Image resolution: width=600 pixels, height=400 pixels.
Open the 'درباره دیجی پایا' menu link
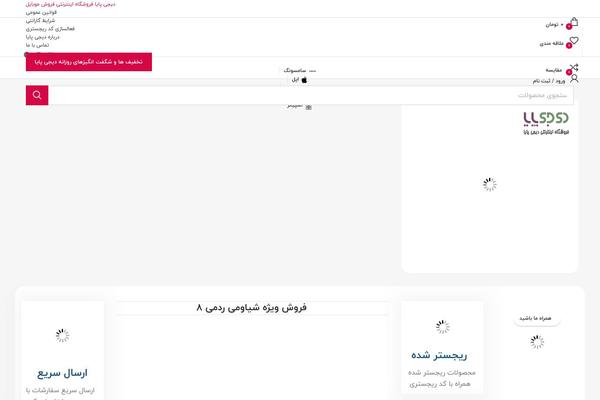click(x=43, y=37)
